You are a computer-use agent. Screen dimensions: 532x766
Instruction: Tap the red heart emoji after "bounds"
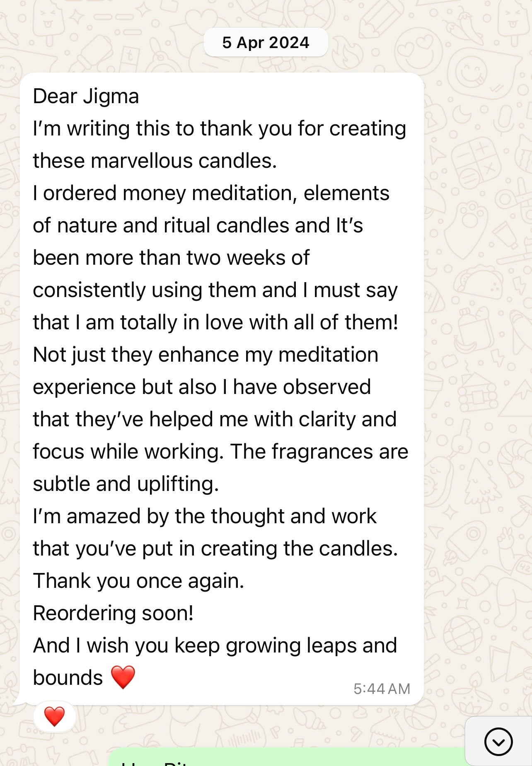123,677
